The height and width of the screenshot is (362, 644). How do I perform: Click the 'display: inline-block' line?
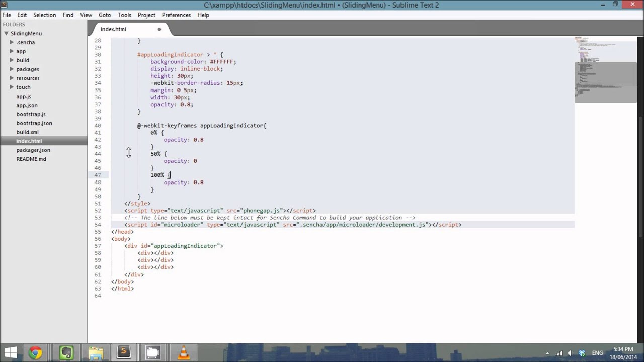(186, 69)
